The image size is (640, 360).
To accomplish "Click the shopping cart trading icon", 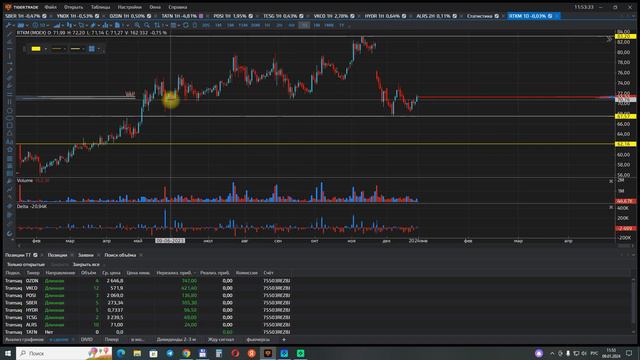I will tap(81, 25).
